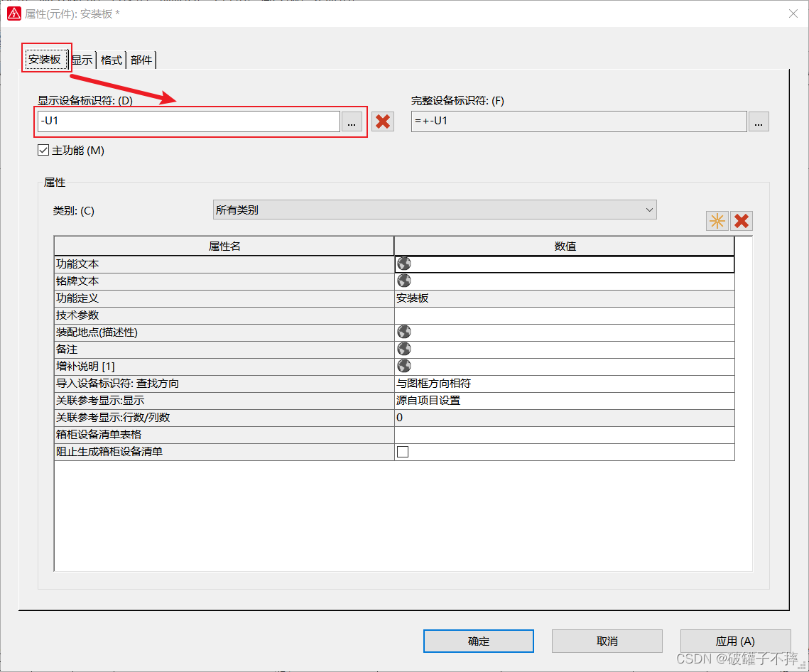Click the globe icon in 铭牌文本 row

tap(404, 281)
